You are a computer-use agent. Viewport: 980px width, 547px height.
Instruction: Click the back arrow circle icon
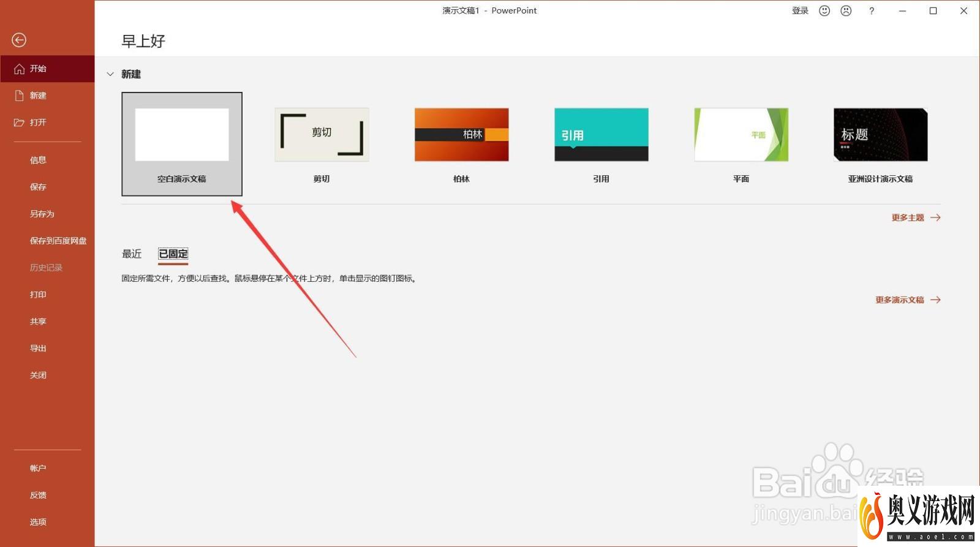[19, 40]
